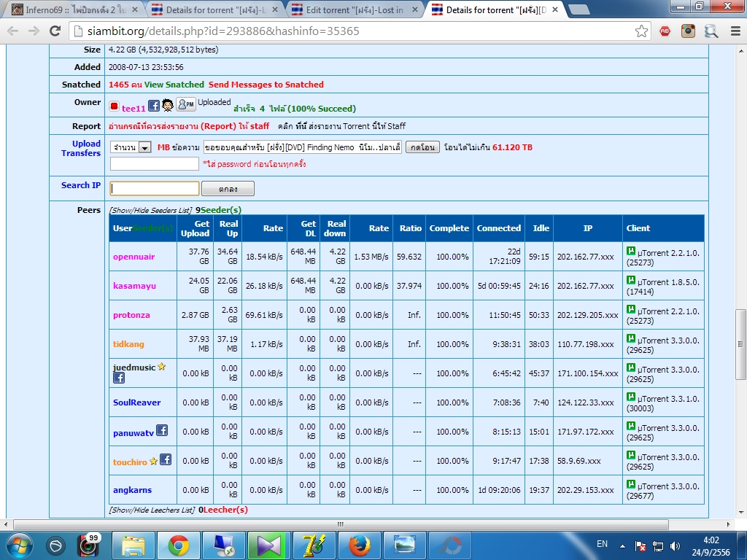
Task: Open the camera app icon with 99 badge
Action: (88, 545)
